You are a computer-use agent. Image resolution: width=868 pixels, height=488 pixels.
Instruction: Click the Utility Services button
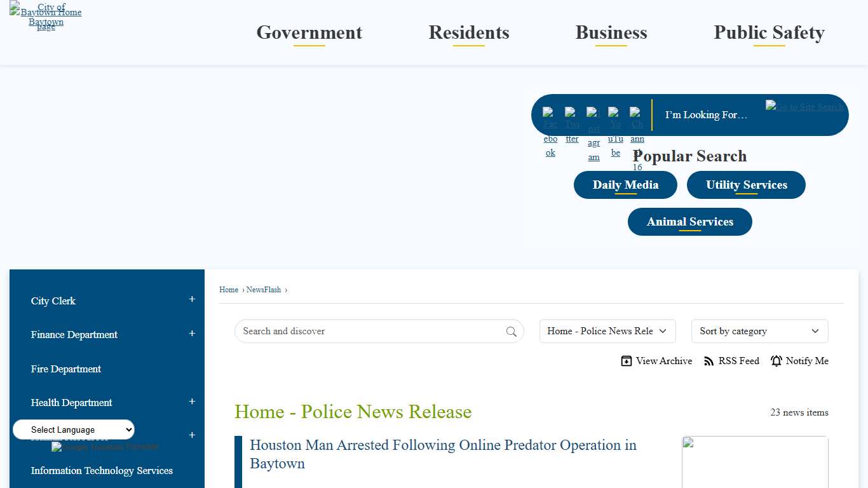coord(746,185)
